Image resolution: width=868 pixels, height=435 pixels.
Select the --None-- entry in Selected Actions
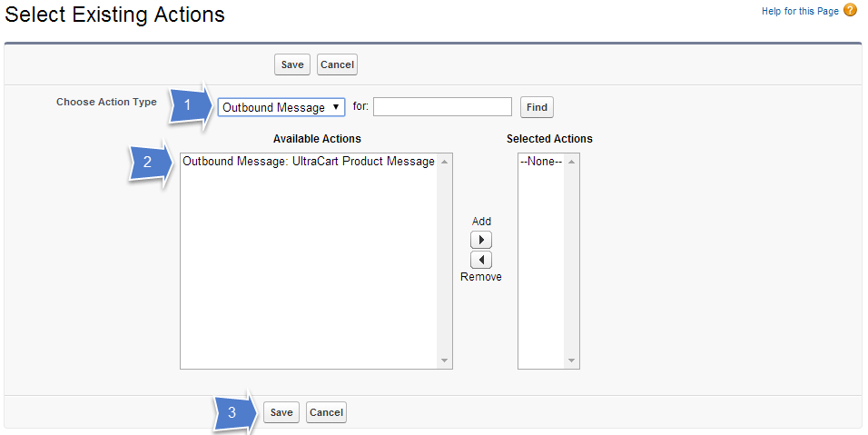(x=541, y=161)
